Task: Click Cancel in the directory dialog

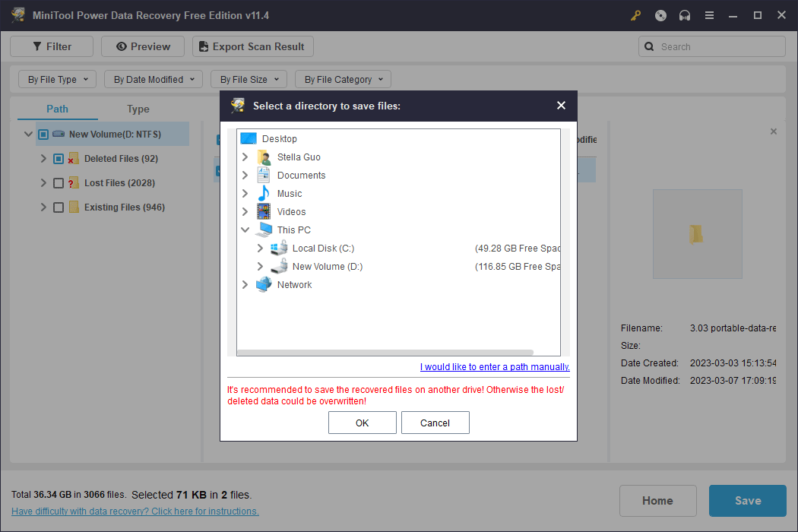Action: point(435,423)
